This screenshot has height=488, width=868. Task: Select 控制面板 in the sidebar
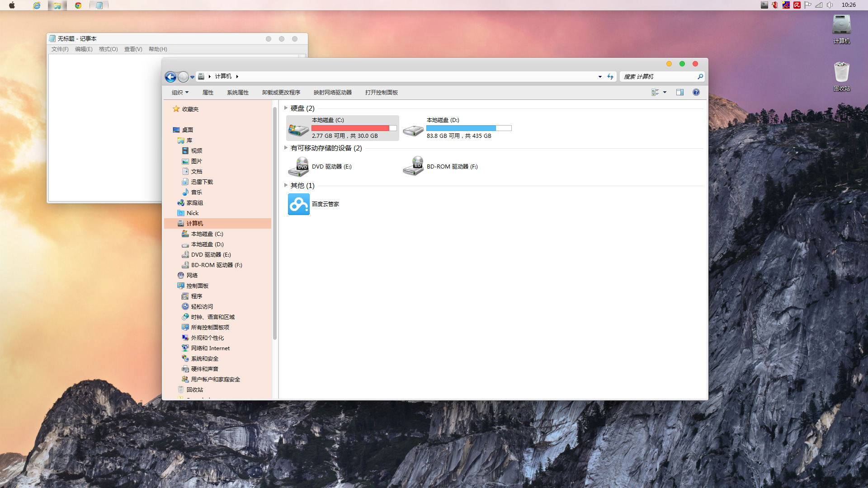(x=193, y=286)
